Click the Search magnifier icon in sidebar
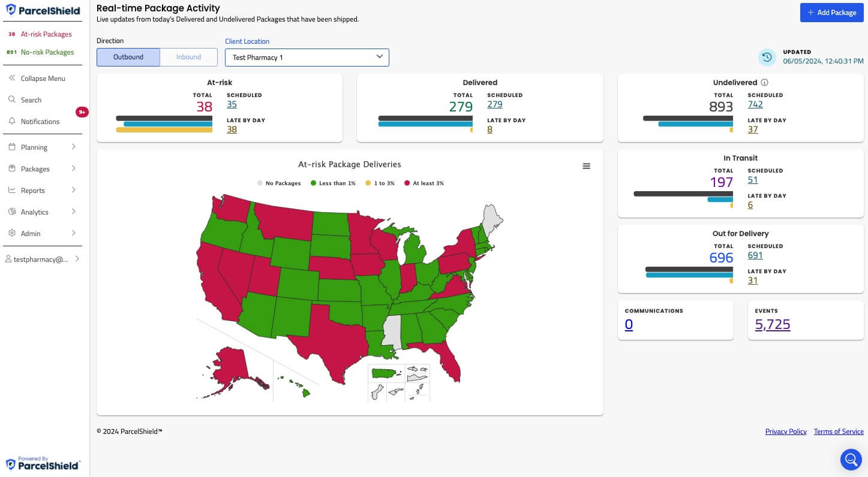The image size is (868, 477). coord(11,100)
